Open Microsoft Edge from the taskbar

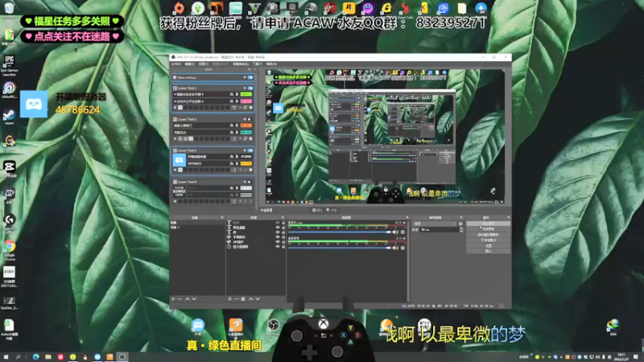click(x=35, y=357)
